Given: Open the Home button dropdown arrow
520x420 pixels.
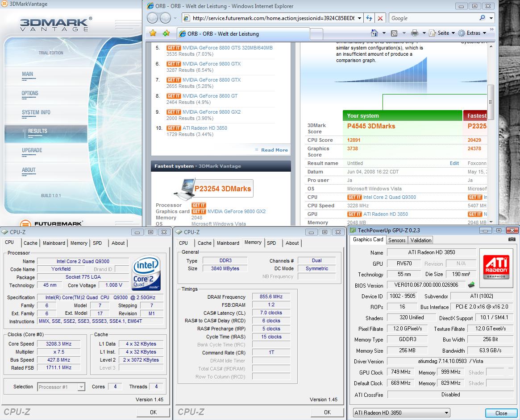Looking at the screenshot, I should (384, 33).
